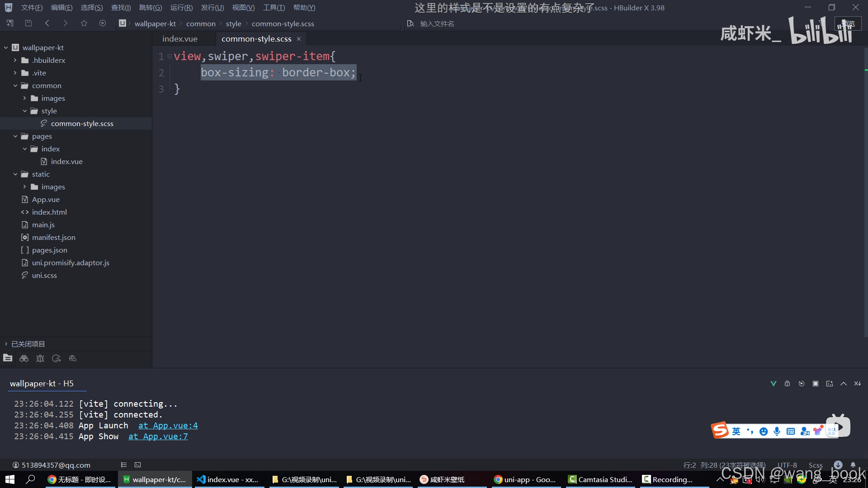Click the rerun icon in console toolbar
Screen dimensions: 868x488
pyautogui.click(x=802, y=384)
